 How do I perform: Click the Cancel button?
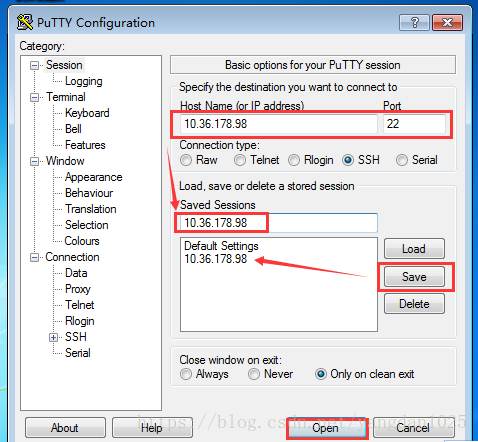click(413, 428)
